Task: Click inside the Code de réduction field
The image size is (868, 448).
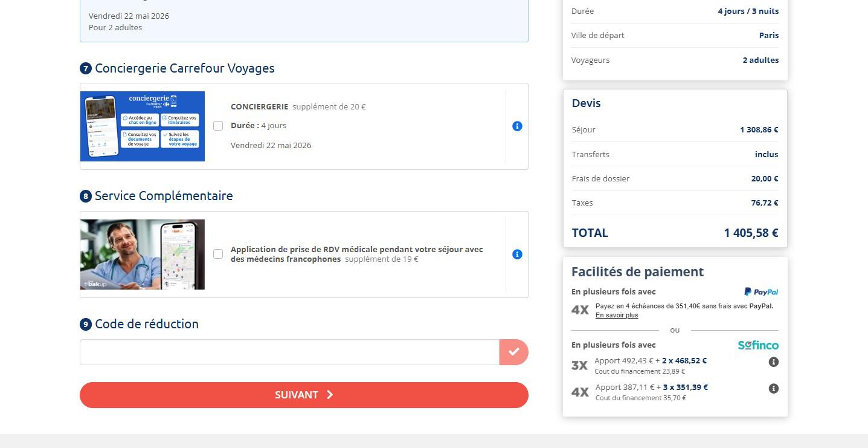Action: click(289, 352)
